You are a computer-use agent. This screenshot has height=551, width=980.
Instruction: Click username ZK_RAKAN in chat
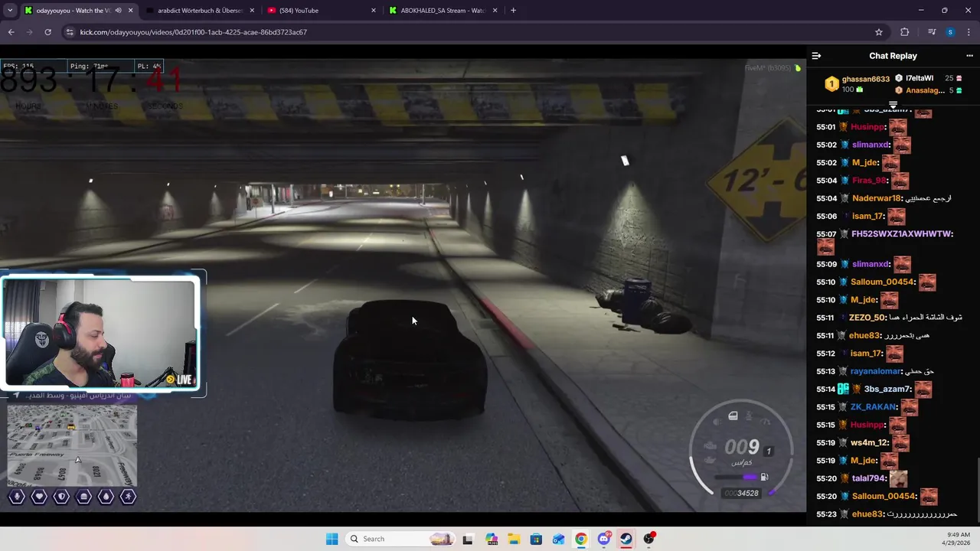(873, 407)
